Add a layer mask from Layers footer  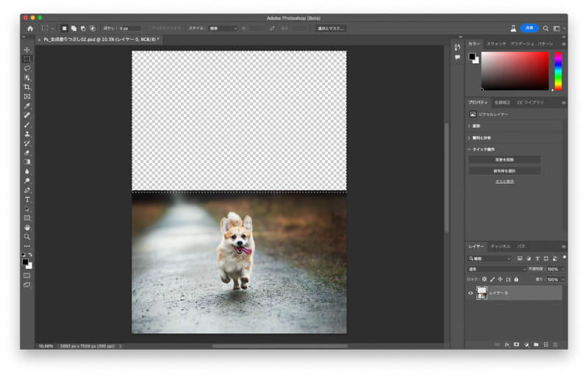click(517, 344)
